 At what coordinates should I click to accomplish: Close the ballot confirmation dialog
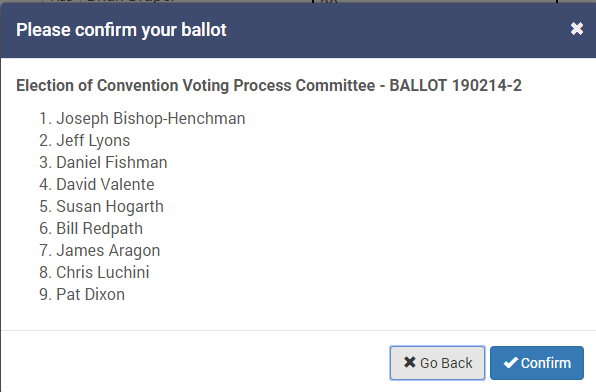tap(577, 29)
